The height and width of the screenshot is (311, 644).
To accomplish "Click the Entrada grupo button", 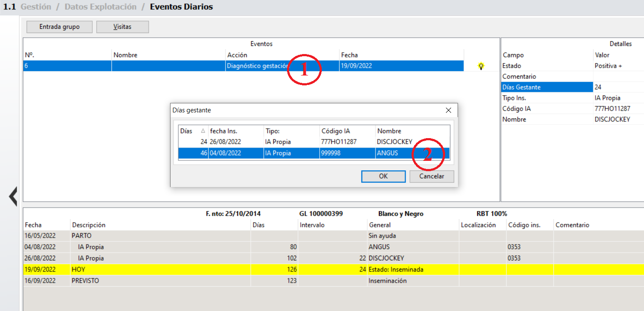I will pyautogui.click(x=59, y=27).
